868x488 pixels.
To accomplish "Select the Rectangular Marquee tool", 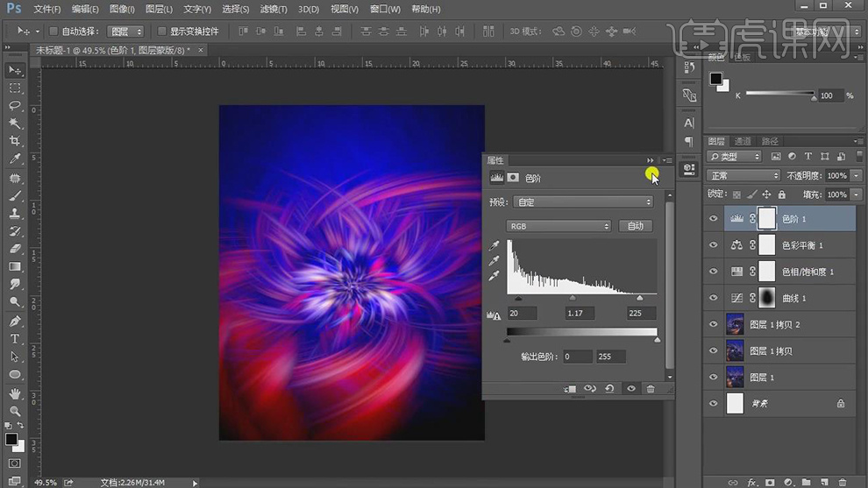I will (x=15, y=88).
